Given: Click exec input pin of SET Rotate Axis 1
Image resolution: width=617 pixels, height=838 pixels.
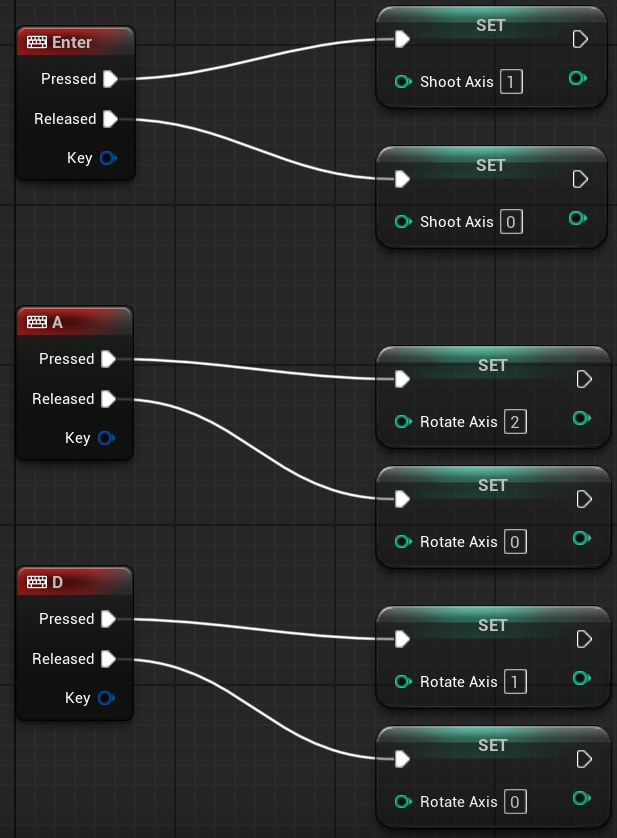Looking at the screenshot, I should (402, 639).
